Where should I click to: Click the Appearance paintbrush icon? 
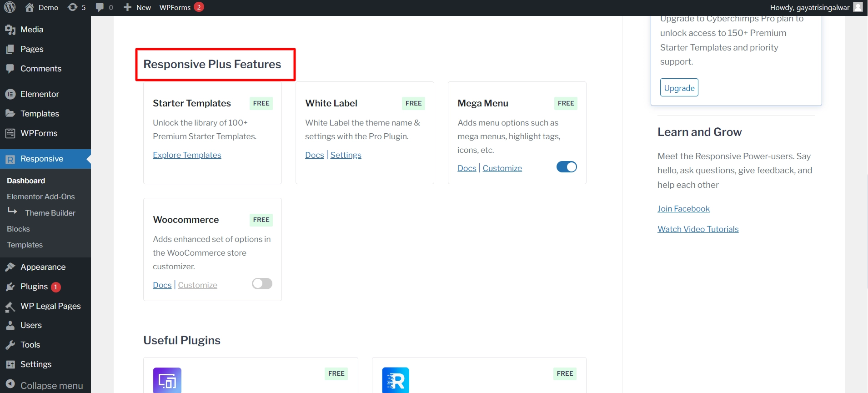click(x=10, y=267)
